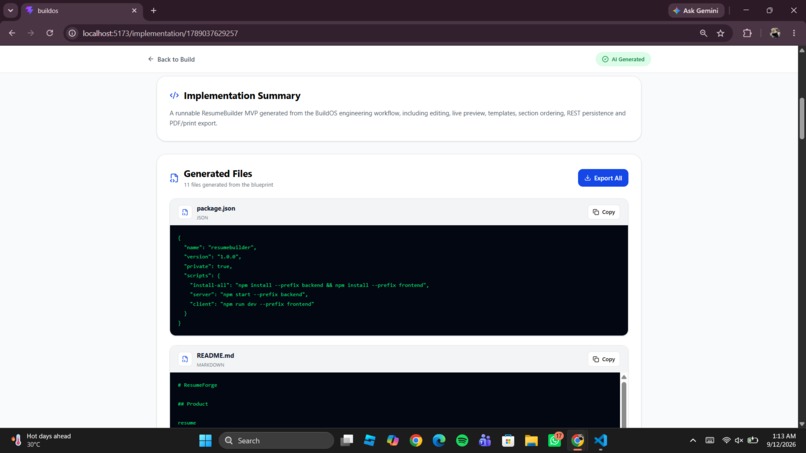Image resolution: width=806 pixels, height=453 pixels.
Task: Reload the page in browser
Action: point(50,33)
